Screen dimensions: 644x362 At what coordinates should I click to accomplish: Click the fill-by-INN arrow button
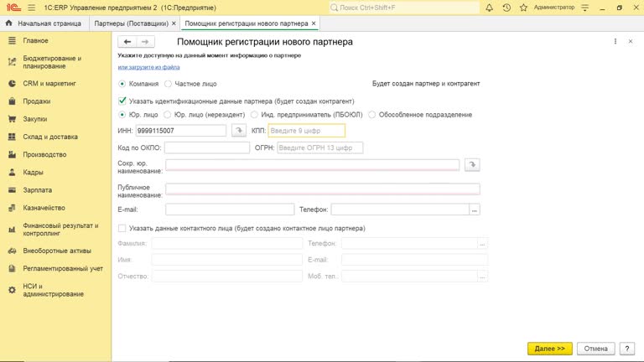238,131
